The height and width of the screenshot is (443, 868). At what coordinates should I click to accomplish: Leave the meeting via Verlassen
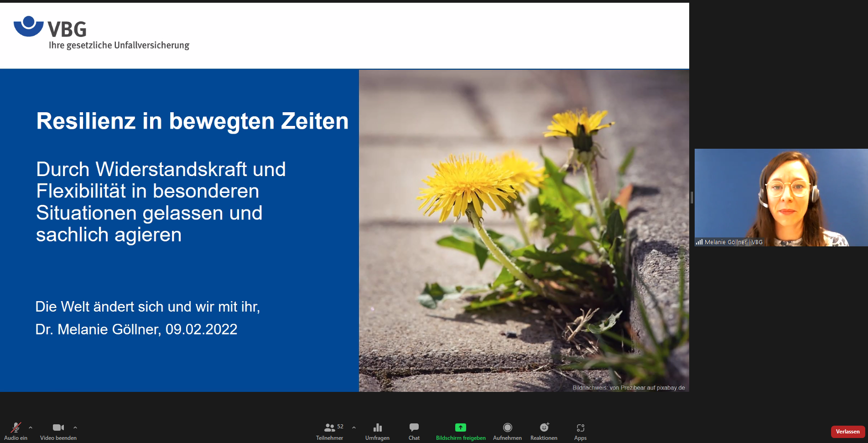pyautogui.click(x=847, y=432)
